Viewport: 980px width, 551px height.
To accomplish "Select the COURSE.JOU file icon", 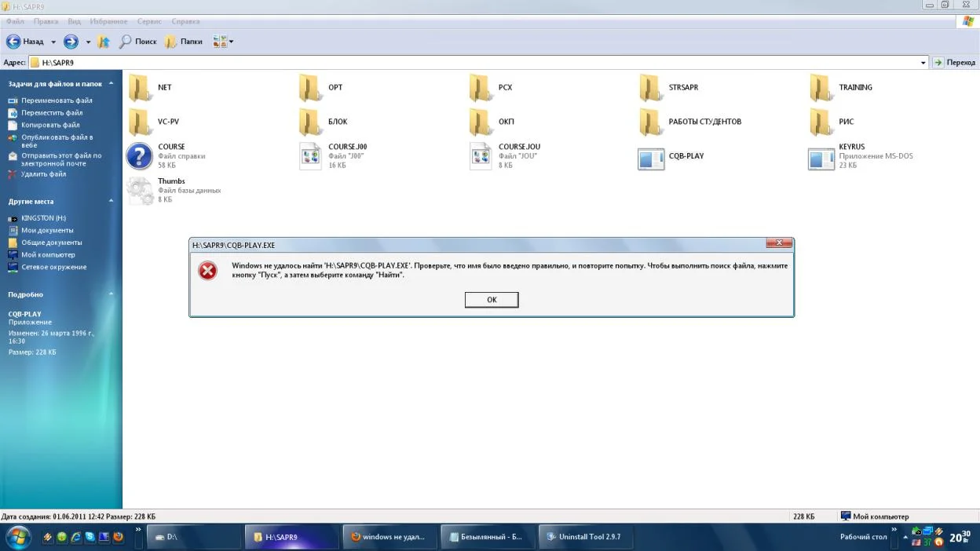I will click(x=481, y=156).
